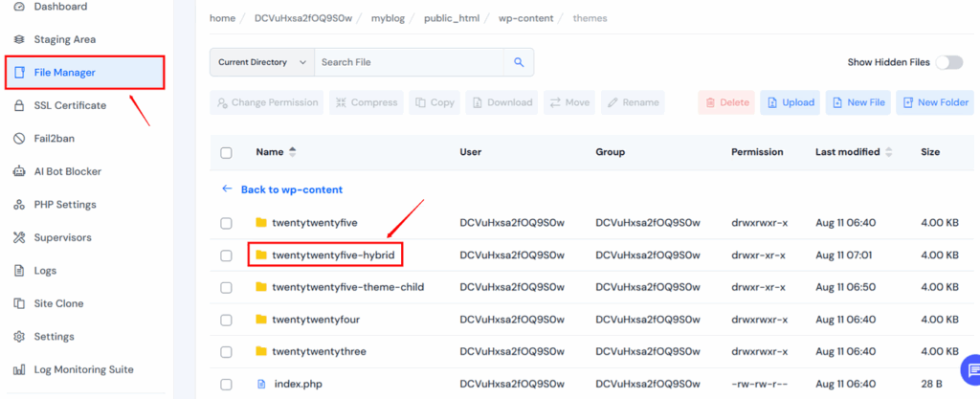Open PHP Settings in sidebar
The width and height of the screenshot is (980, 399).
click(65, 205)
